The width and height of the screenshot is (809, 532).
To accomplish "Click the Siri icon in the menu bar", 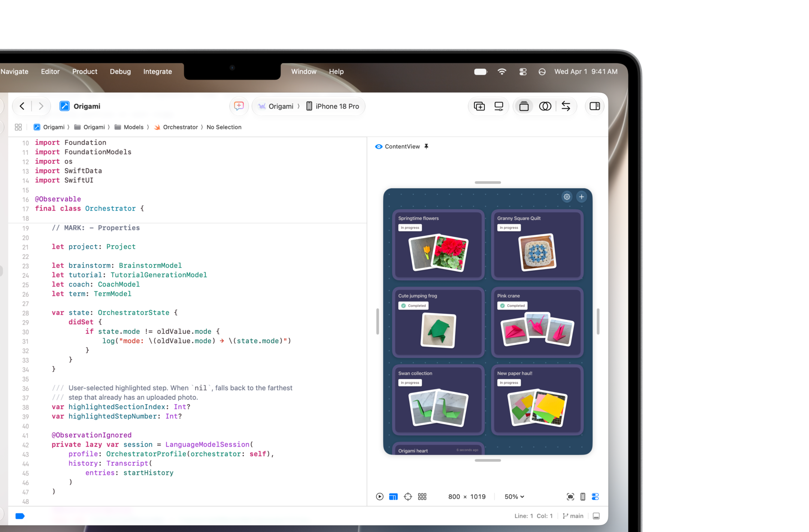I will 542,72.
